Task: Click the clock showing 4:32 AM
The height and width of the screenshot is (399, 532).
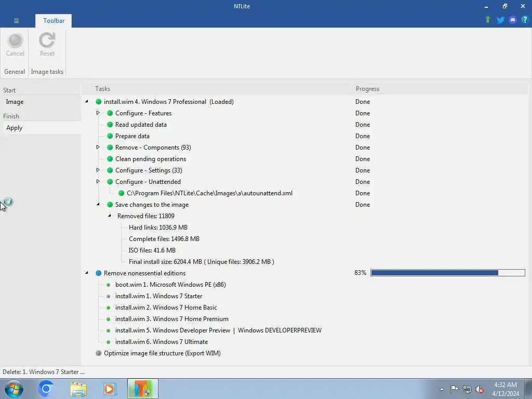Action: point(505,385)
